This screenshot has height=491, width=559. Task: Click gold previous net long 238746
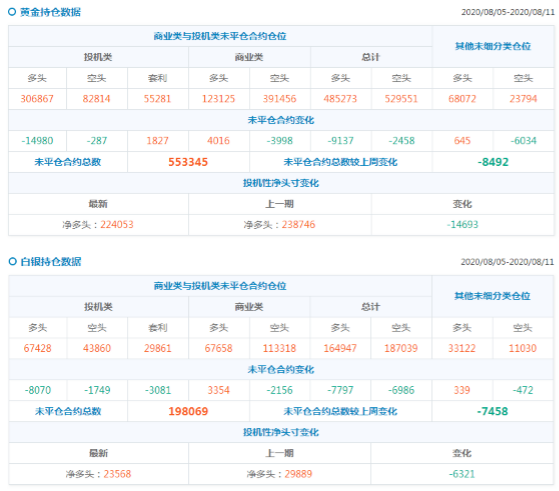(x=298, y=224)
